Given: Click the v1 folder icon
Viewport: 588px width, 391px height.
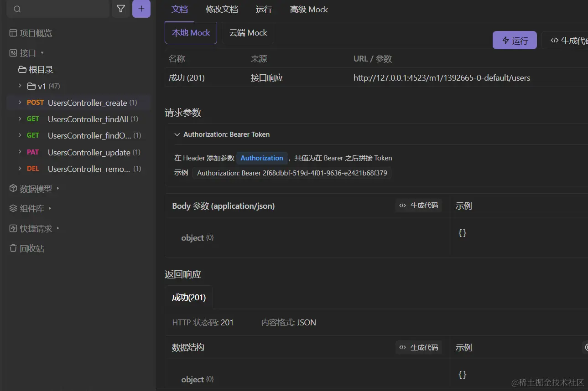Looking at the screenshot, I should (x=31, y=86).
